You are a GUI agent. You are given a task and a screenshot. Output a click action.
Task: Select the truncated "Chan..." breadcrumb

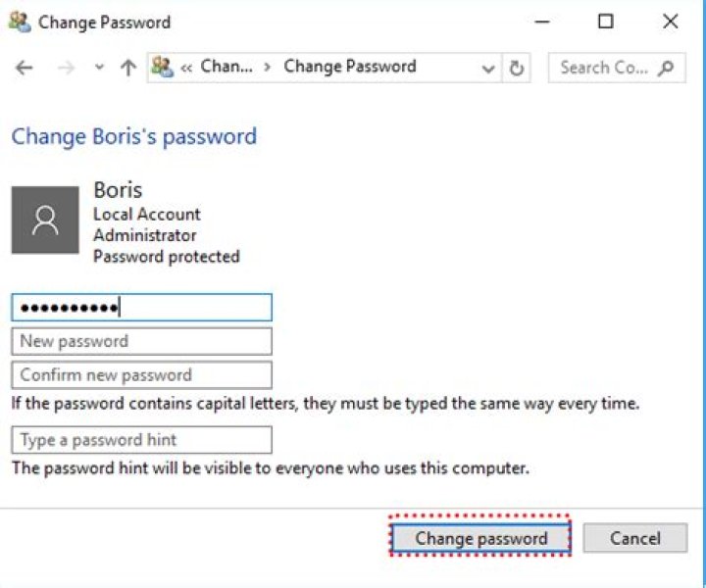pyautogui.click(x=227, y=67)
